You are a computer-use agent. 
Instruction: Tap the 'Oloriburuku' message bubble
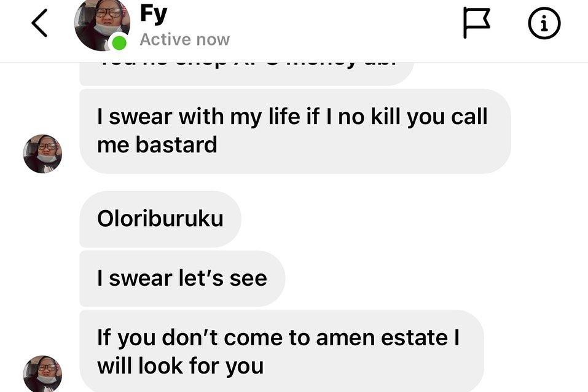tap(160, 219)
